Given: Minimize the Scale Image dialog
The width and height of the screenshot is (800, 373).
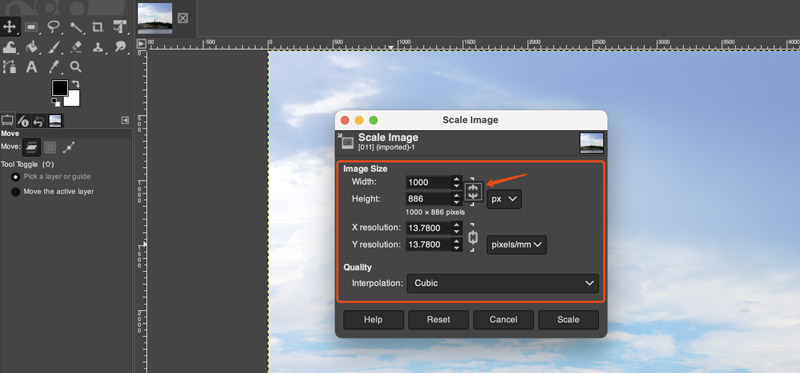Looking at the screenshot, I should [359, 120].
